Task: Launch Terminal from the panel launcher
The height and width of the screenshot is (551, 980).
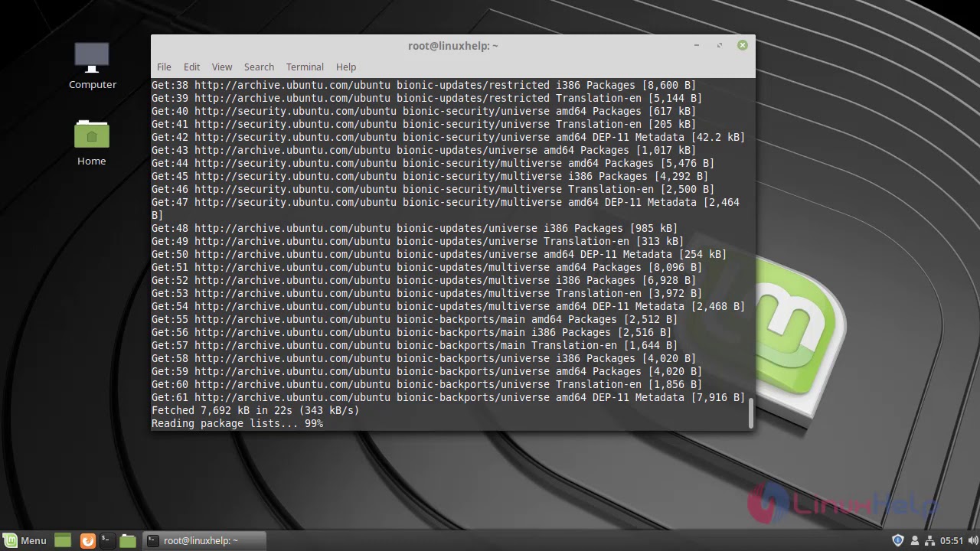Action: [106, 540]
